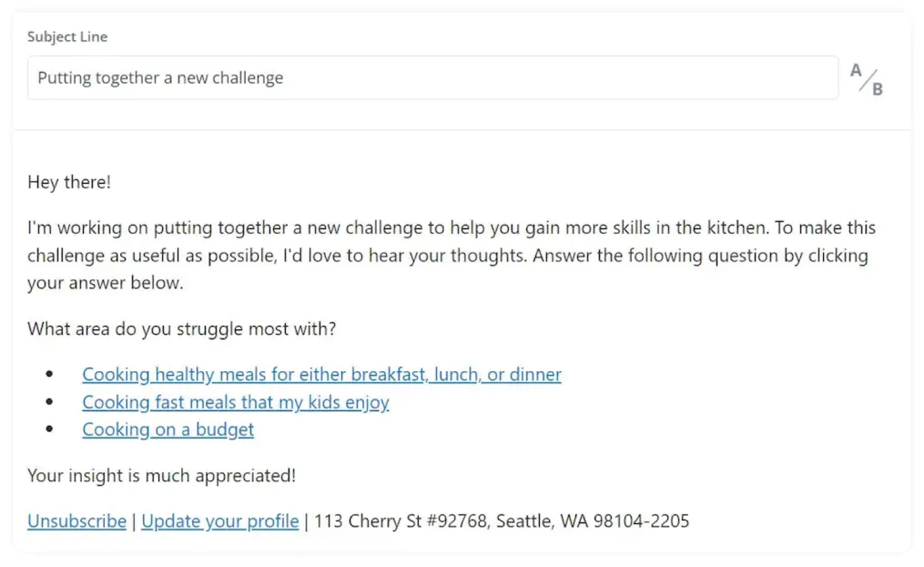Click the words "your answer below."

click(105, 283)
